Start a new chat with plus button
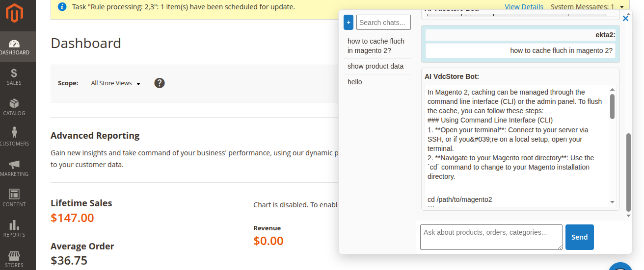This screenshot has height=270, width=644. pyautogui.click(x=349, y=22)
